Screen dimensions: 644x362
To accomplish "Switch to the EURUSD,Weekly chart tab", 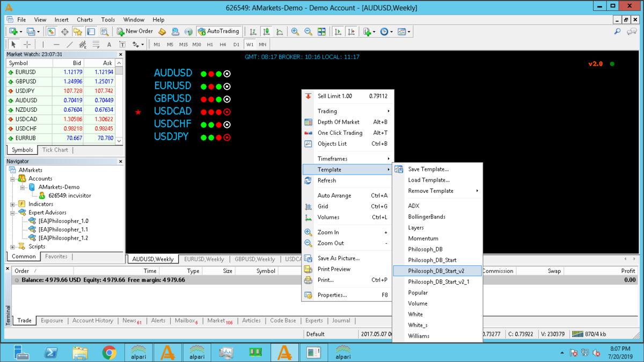I will (x=204, y=259).
